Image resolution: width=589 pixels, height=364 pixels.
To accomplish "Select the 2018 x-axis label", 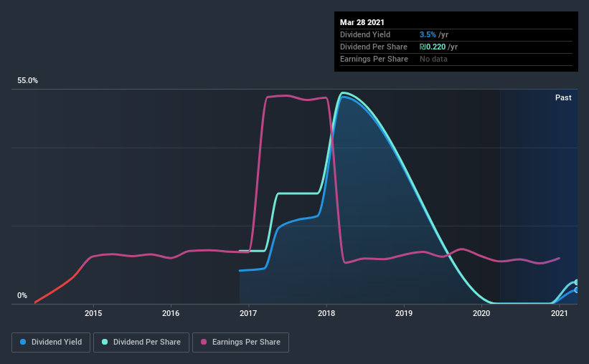I will [x=326, y=313].
